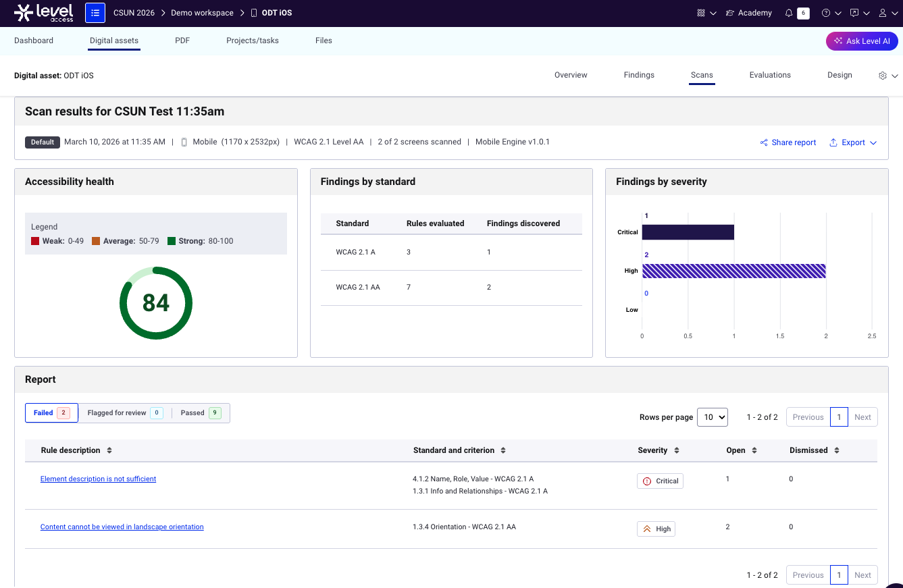The height and width of the screenshot is (588, 903).
Task: Click the Ask Level AI button
Action: click(862, 41)
